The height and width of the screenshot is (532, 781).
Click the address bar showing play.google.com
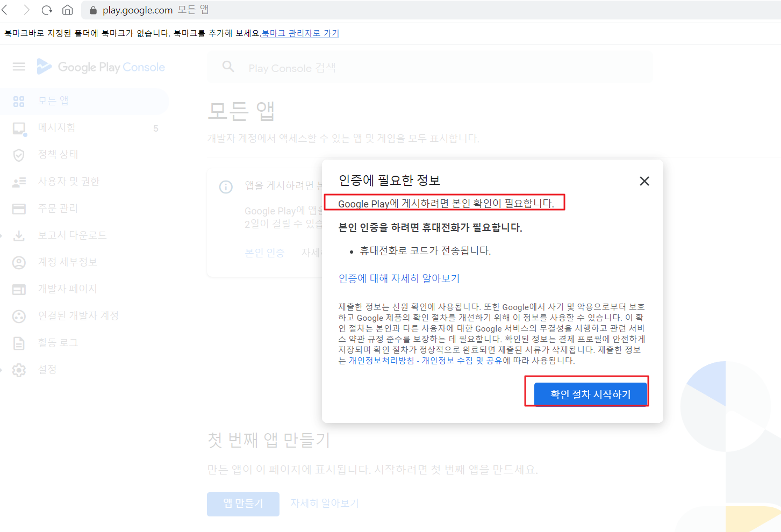point(430,10)
